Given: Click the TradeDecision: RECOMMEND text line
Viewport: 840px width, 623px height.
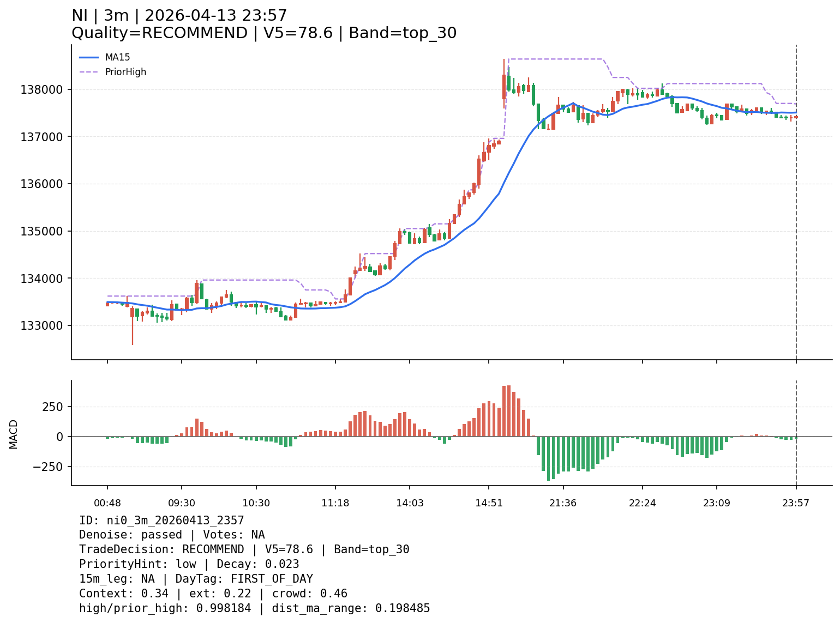Looking at the screenshot, I should tap(244, 550).
